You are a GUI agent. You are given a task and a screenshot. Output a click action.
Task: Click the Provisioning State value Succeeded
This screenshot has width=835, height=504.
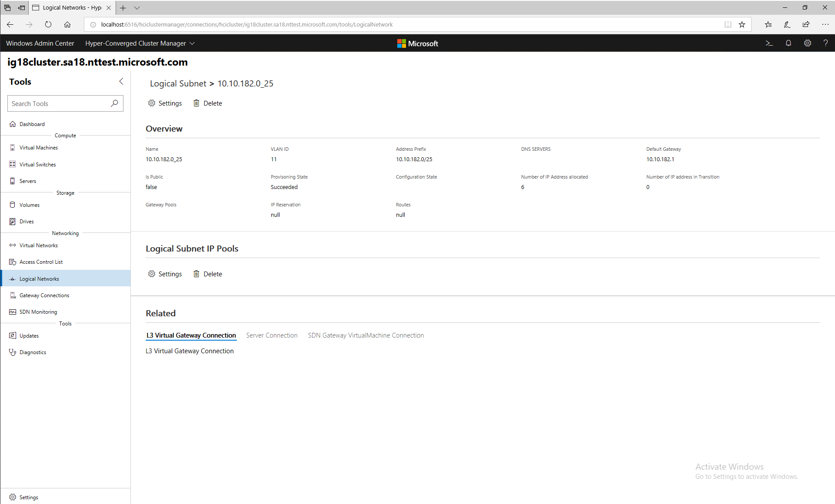[x=284, y=187]
